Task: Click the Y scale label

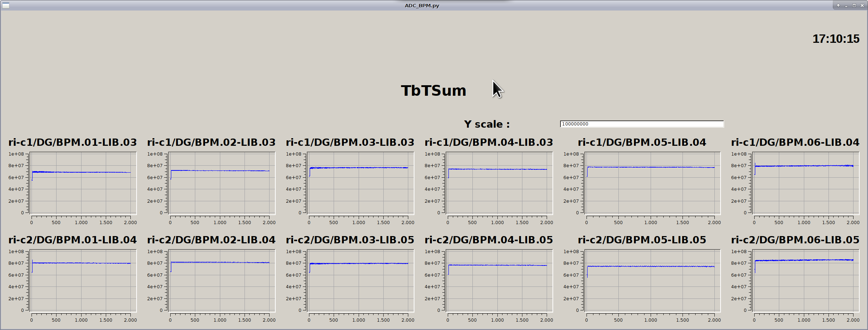Action: coord(487,124)
